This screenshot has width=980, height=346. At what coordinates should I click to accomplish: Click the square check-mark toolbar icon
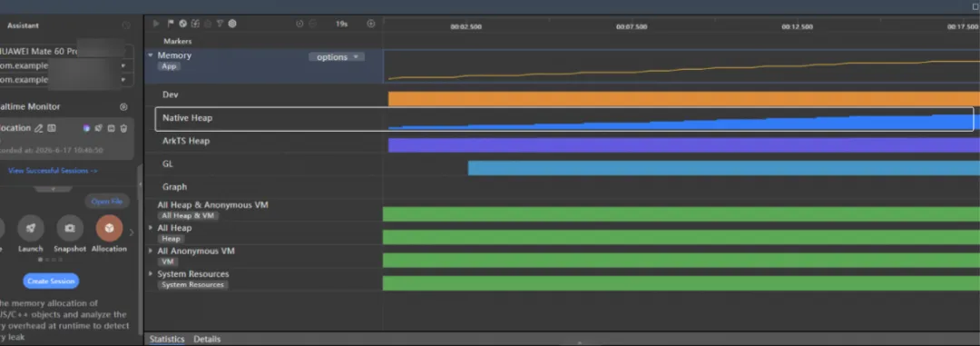196,24
